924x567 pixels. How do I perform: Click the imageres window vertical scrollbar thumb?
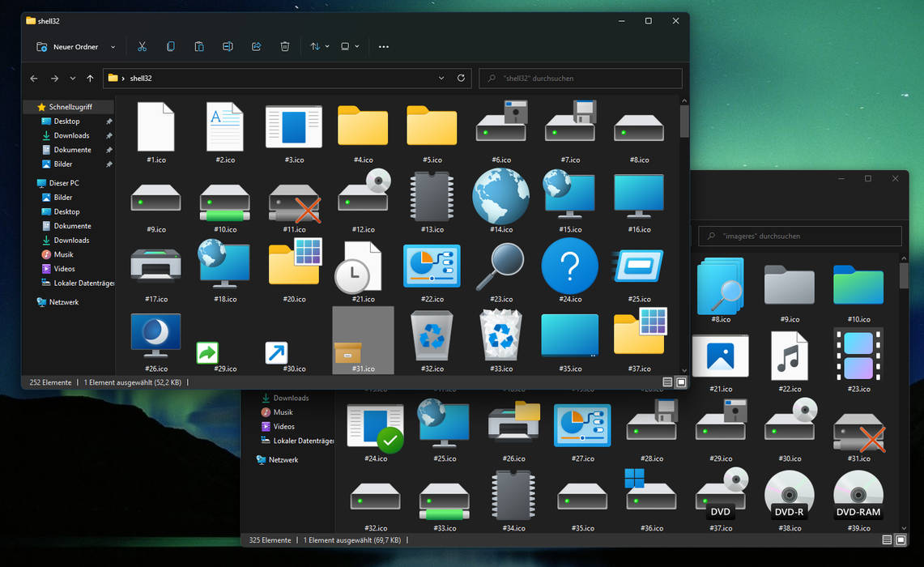[904, 276]
